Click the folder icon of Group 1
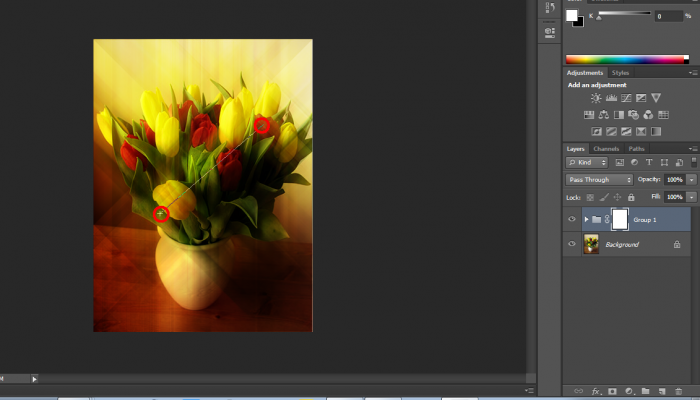Screen dimensions: 700x400 pyautogui.click(x=597, y=219)
